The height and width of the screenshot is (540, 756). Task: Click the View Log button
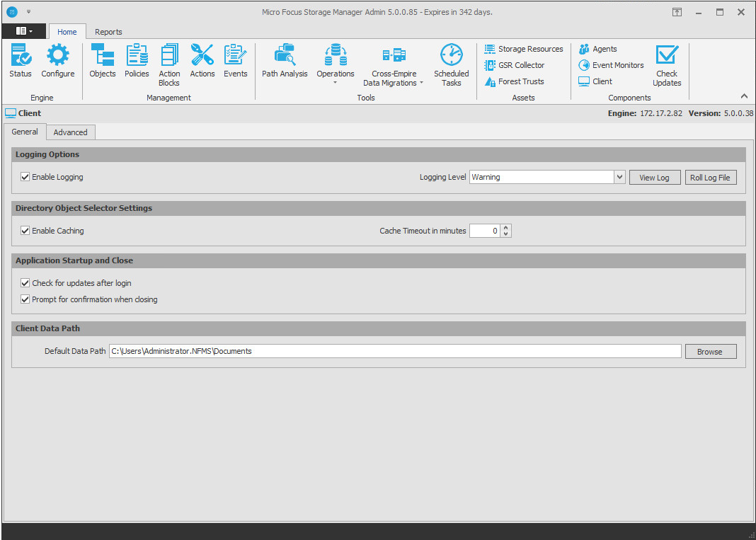click(654, 178)
